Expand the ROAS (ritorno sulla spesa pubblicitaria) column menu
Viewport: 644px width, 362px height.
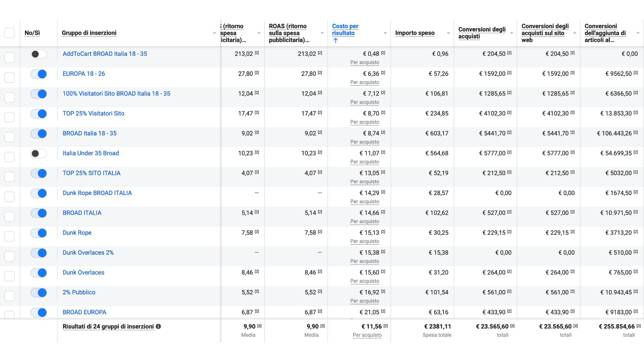(x=322, y=33)
